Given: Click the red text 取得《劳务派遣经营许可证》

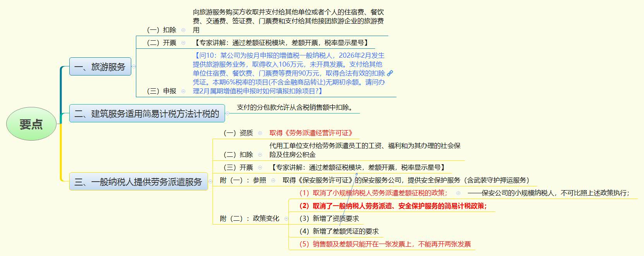Looking at the screenshot, I should coord(312,133).
